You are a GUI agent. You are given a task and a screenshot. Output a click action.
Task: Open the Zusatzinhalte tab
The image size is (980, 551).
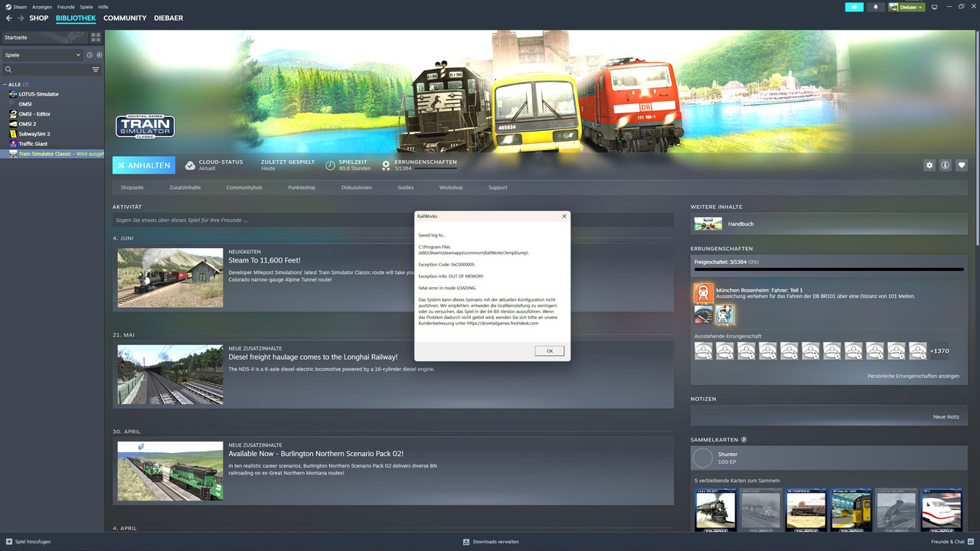[x=185, y=187]
